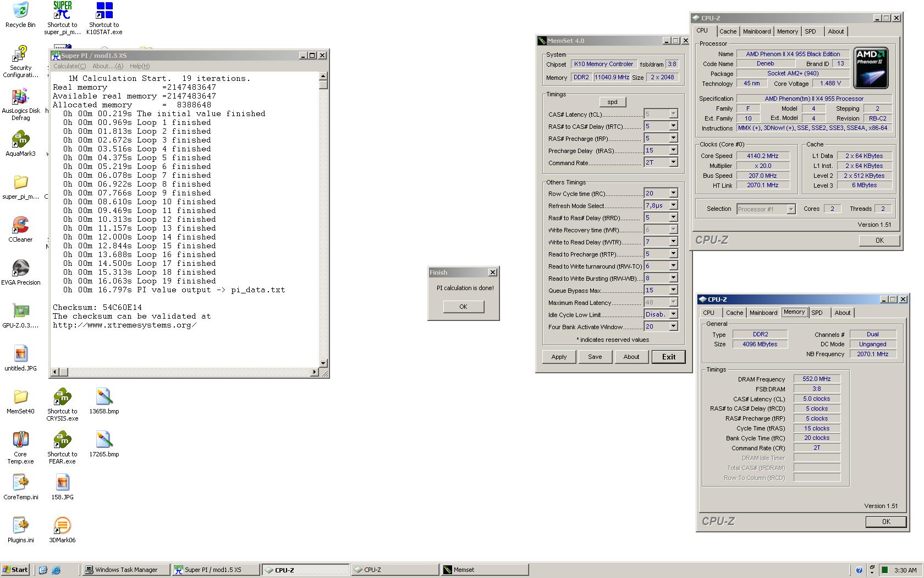Screen dimensions: 924x578
Task: Click Exit button in MemSet
Action: [668, 357]
